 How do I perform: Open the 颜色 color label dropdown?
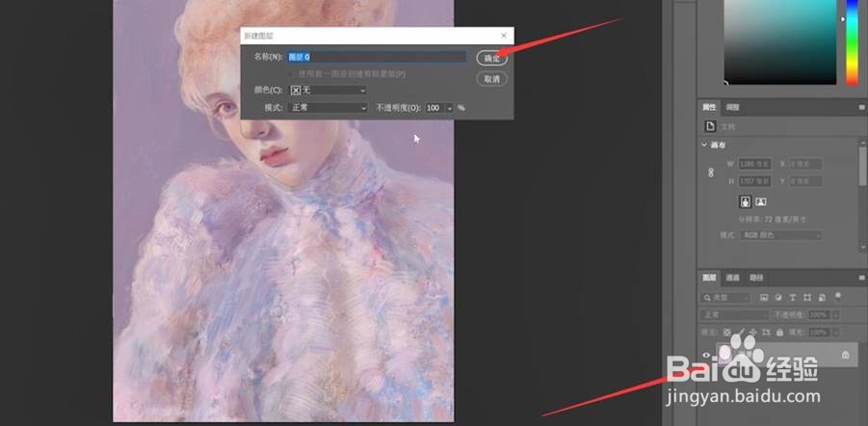(328, 91)
